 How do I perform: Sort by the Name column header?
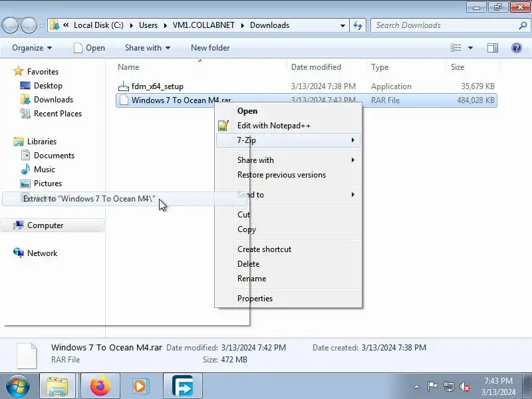[200, 67]
